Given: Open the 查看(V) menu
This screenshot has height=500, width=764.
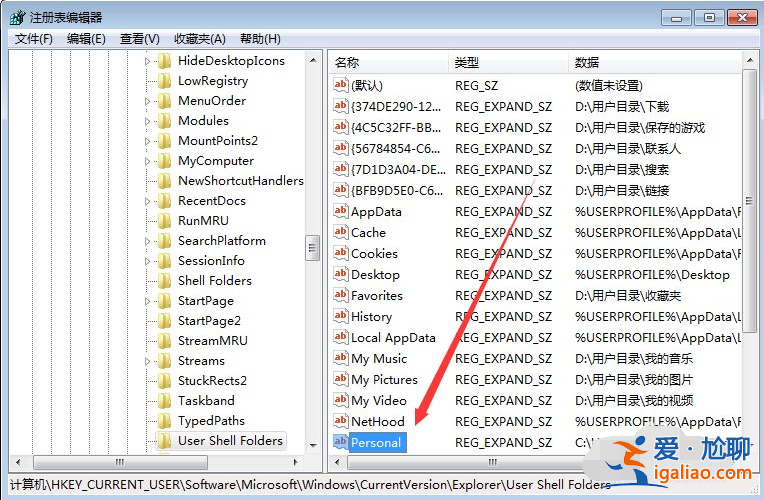Looking at the screenshot, I should coord(139,38).
